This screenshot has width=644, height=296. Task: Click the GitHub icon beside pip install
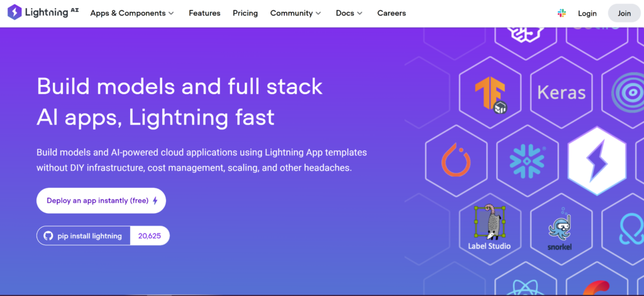pyautogui.click(x=48, y=236)
